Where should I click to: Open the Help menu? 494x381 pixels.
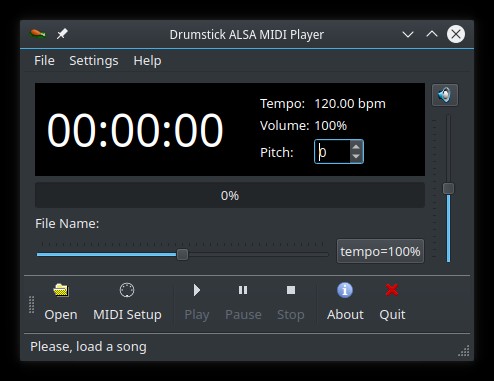click(x=147, y=61)
